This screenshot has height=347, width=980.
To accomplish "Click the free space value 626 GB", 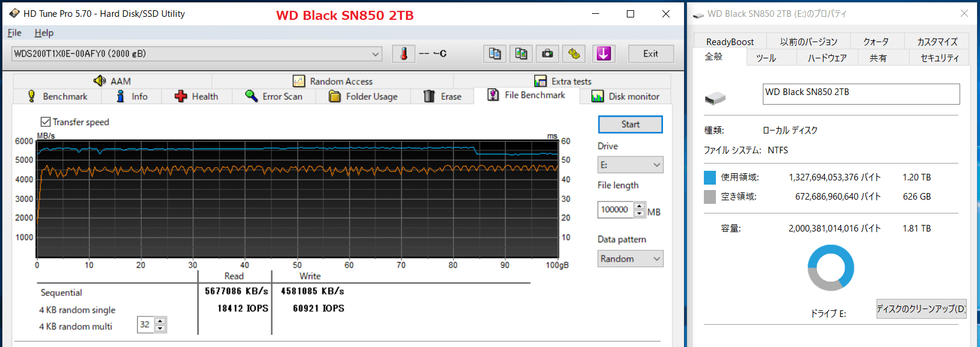I will coord(917,197).
